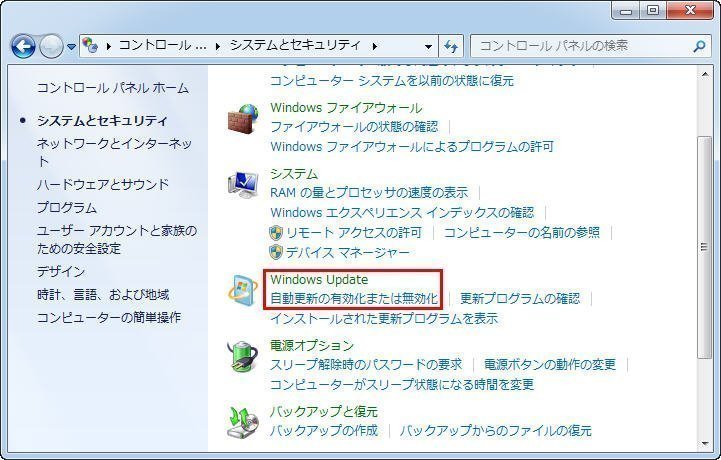721x460 pixels.
Task: Click shield icon beside デバイス マネージャー
Action: tap(275, 252)
